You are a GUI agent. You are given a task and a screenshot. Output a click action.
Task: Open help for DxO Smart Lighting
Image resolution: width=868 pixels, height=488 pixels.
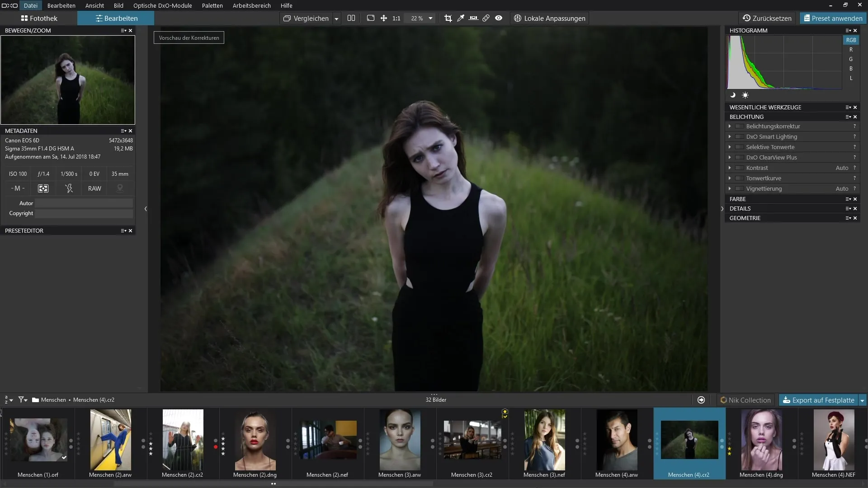tap(854, 136)
